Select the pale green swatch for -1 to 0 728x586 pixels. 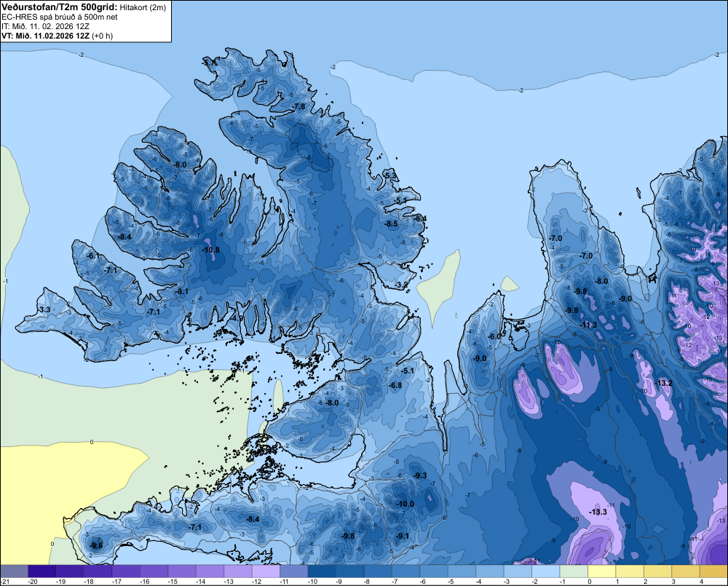coord(574,571)
